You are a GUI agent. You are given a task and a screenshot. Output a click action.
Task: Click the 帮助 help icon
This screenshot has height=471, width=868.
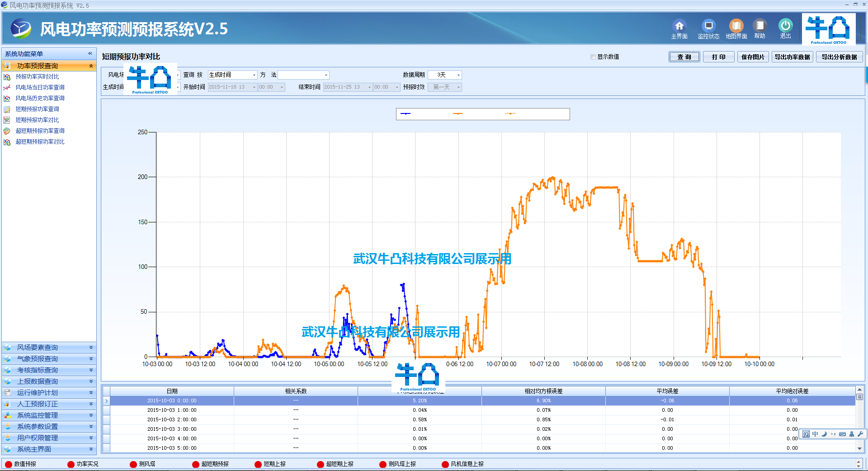pyautogui.click(x=759, y=26)
